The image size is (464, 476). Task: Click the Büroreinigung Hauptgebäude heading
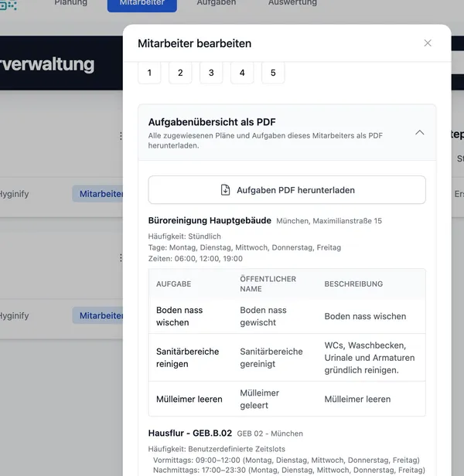210,220
